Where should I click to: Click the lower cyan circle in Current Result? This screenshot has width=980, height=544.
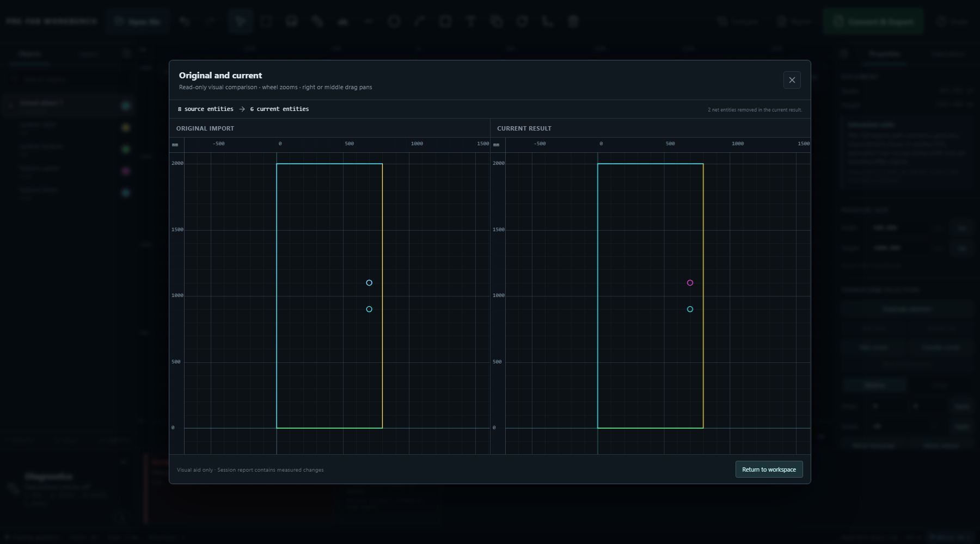[x=690, y=309]
